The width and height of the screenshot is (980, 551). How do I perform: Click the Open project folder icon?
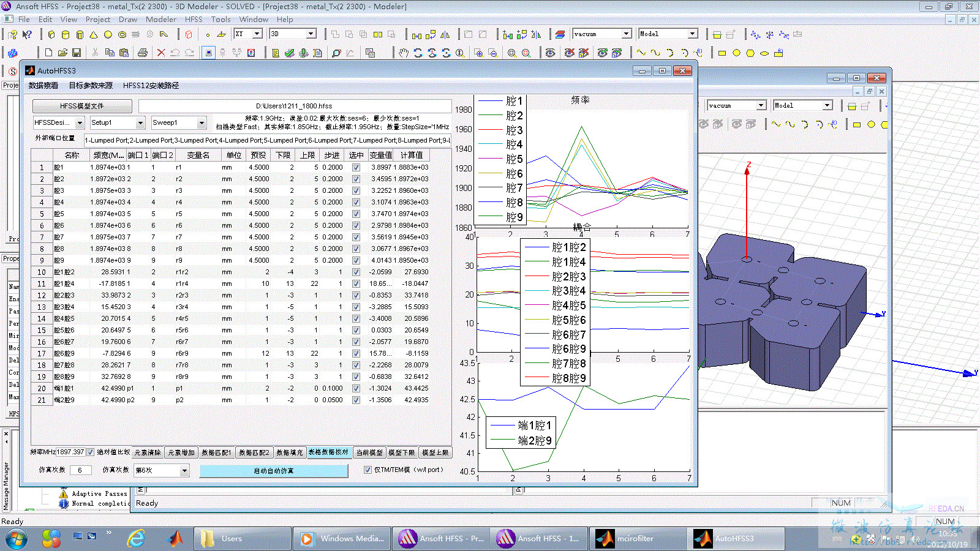point(62,53)
